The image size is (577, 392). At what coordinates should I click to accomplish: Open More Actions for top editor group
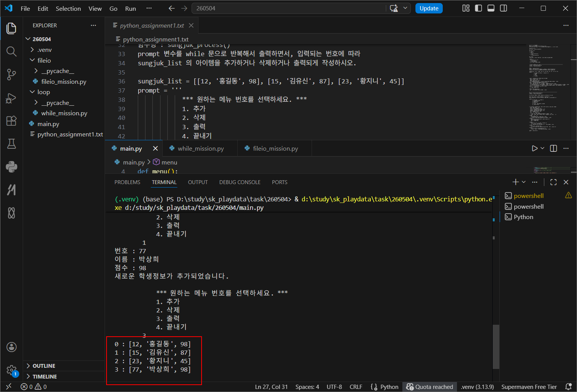pos(566,25)
